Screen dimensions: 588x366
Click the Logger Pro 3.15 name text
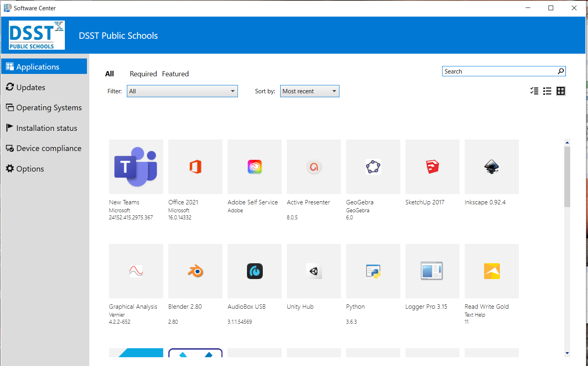[426, 307]
